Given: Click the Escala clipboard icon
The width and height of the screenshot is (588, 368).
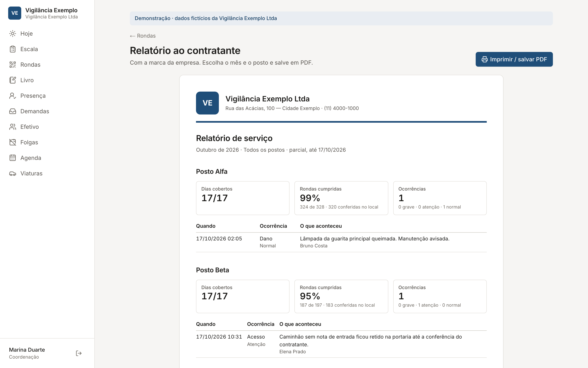Looking at the screenshot, I should click(x=13, y=49).
